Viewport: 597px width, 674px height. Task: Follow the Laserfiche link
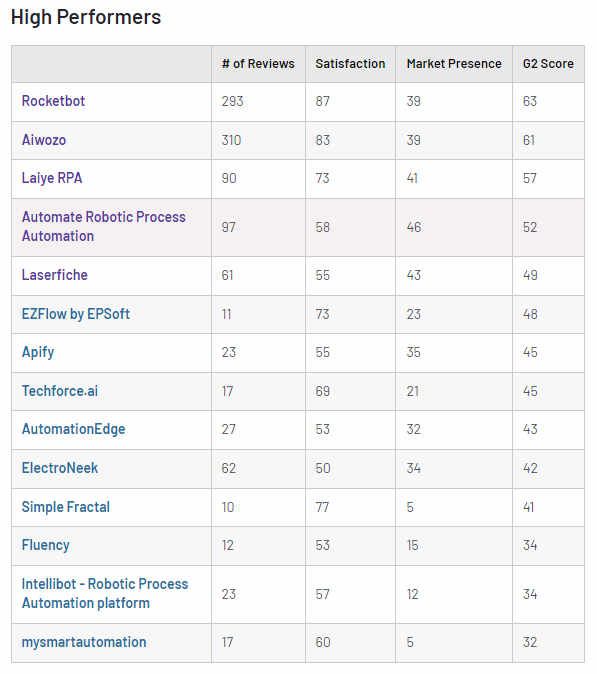(55, 275)
